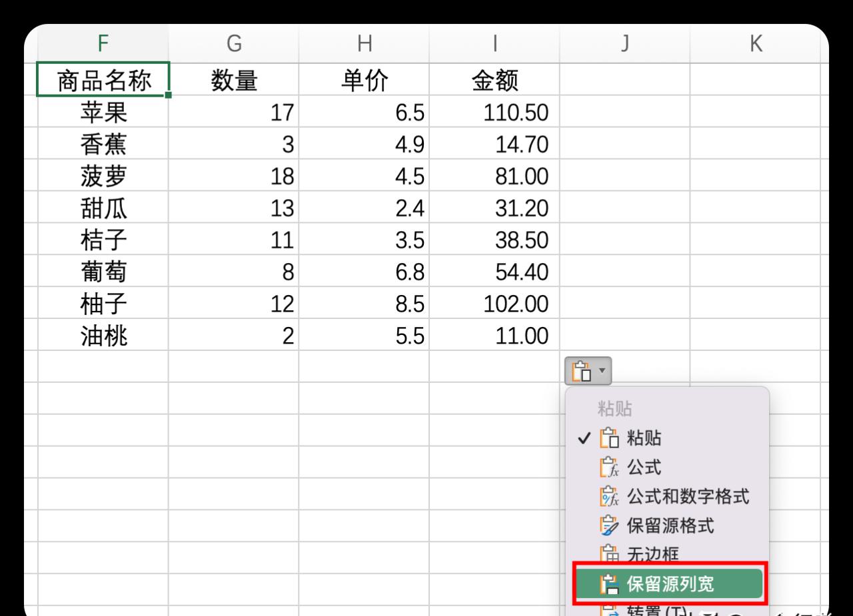This screenshot has width=853, height=616.
Task: Choose 粘贴 from the paste menu
Action: (x=667, y=438)
